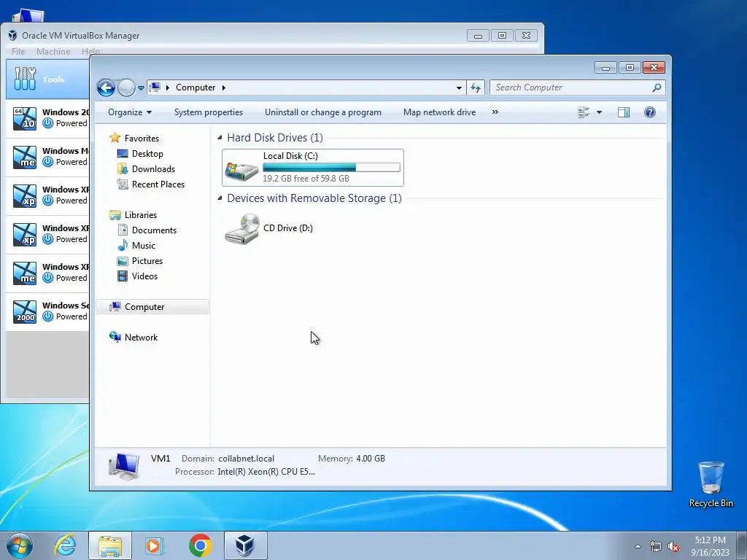Open the File menu in VirtualBox Manager
Image resolution: width=747 pixels, height=560 pixels.
(x=18, y=52)
